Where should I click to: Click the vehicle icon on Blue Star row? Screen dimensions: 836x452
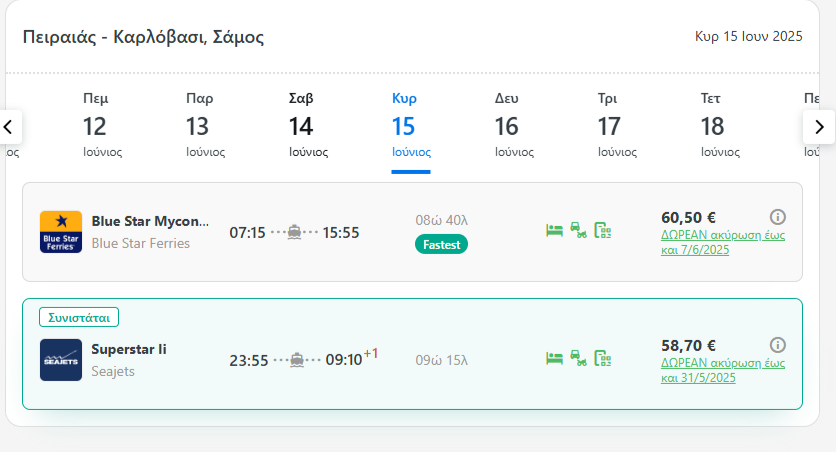(578, 231)
